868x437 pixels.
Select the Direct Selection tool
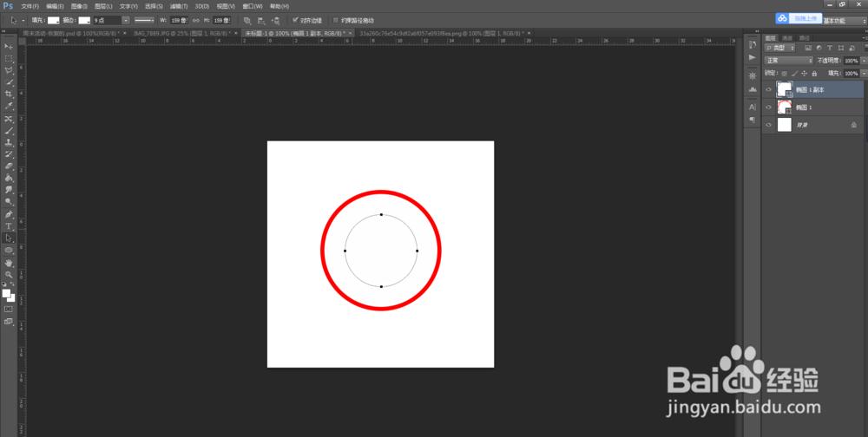9,238
